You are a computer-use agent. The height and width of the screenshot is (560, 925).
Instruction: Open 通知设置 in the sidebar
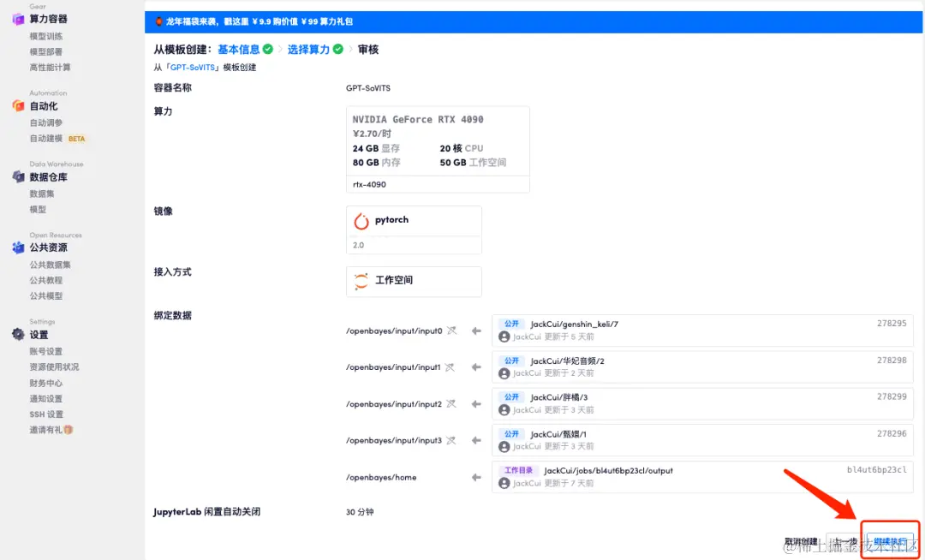point(46,398)
